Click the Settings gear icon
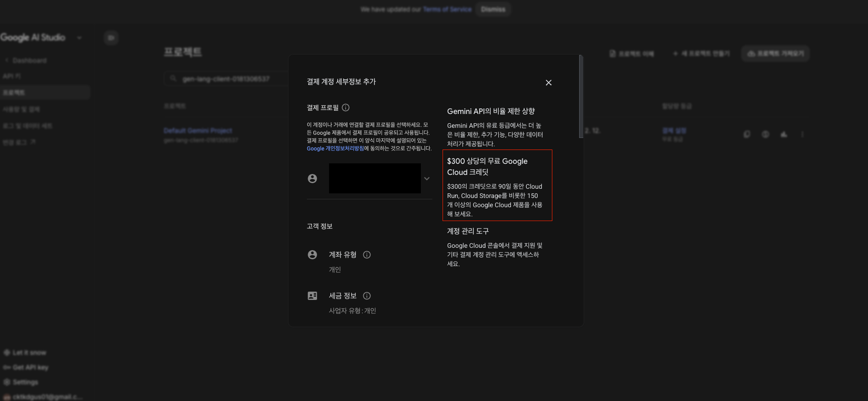The image size is (868, 401). (6, 382)
